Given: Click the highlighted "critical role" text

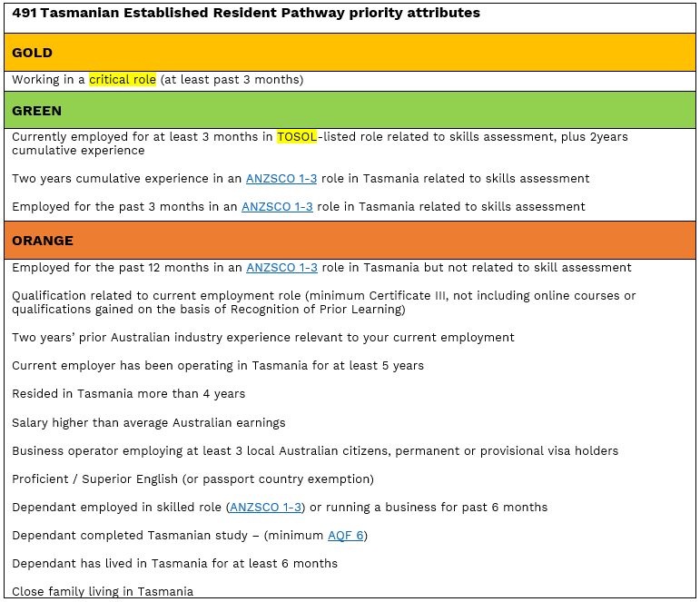Looking at the screenshot, I should point(123,80).
